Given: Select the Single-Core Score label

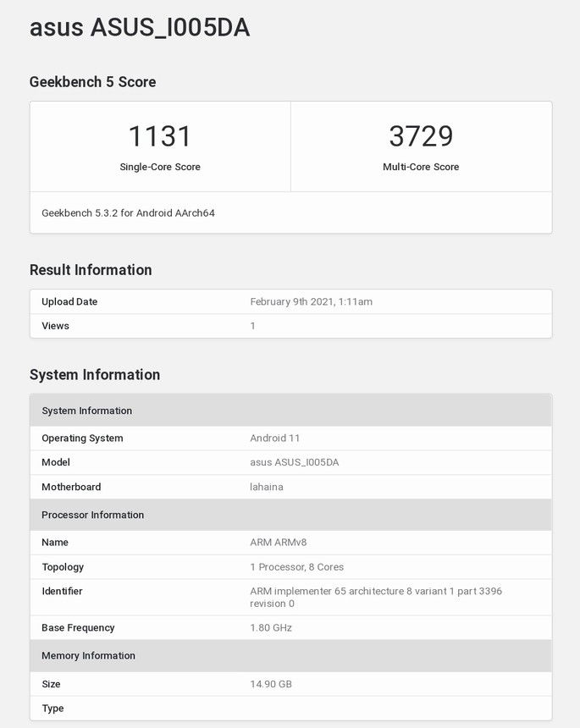Looking at the screenshot, I should tap(160, 167).
